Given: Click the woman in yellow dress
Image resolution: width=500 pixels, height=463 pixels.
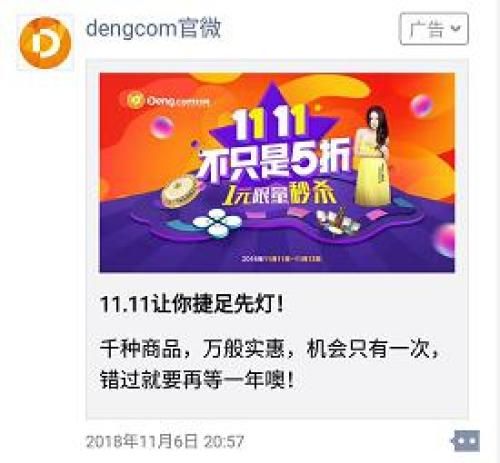Looking at the screenshot, I should pos(373,155).
